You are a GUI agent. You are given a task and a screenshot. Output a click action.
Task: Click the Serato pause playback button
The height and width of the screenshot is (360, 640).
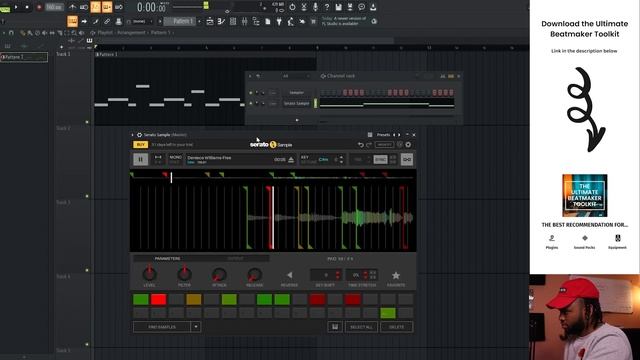(141, 160)
